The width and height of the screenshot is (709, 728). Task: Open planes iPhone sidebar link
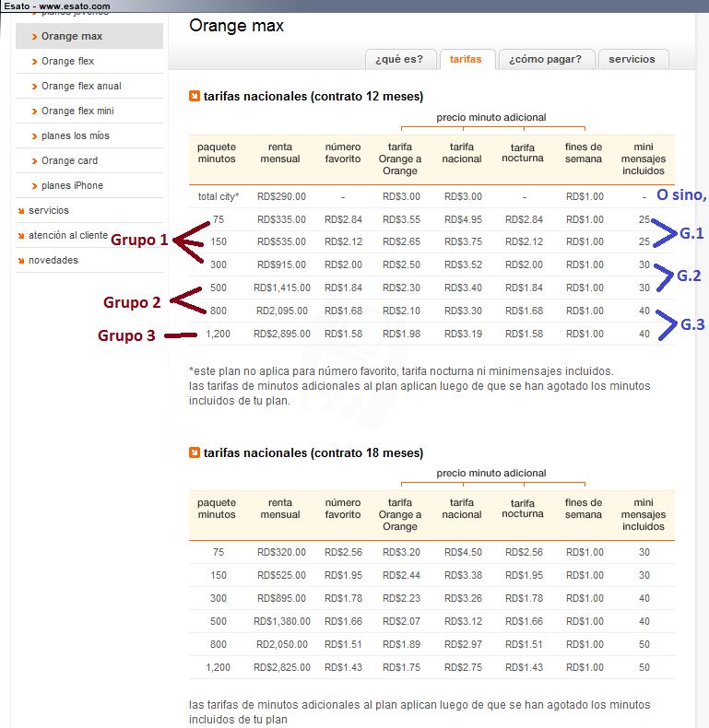click(x=72, y=185)
